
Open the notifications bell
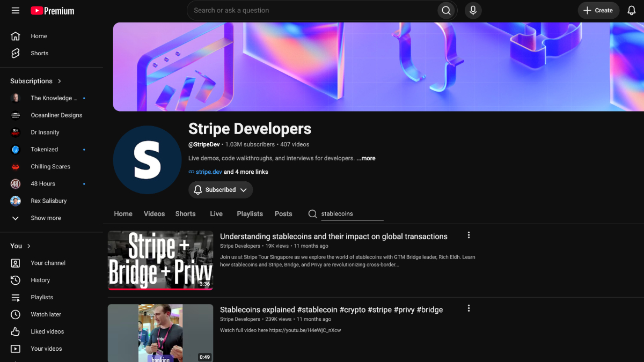(632, 11)
